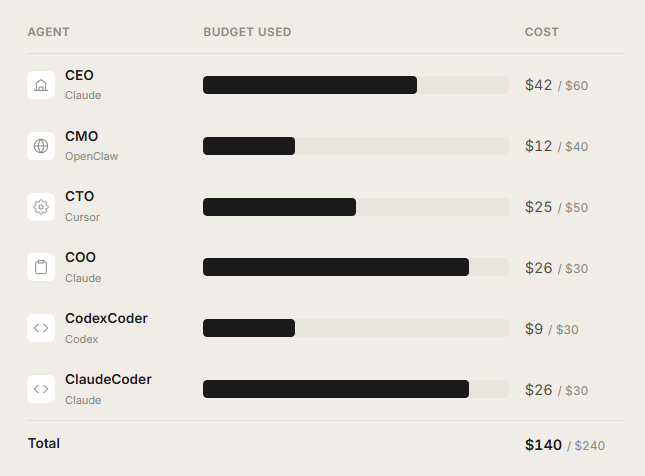
Task: Open the CEO agent name
Action: (x=79, y=75)
